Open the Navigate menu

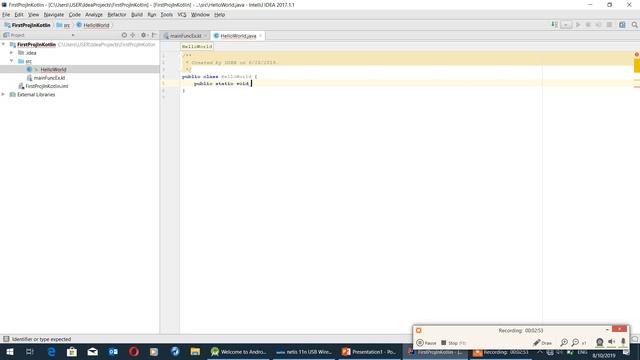[x=54, y=15]
